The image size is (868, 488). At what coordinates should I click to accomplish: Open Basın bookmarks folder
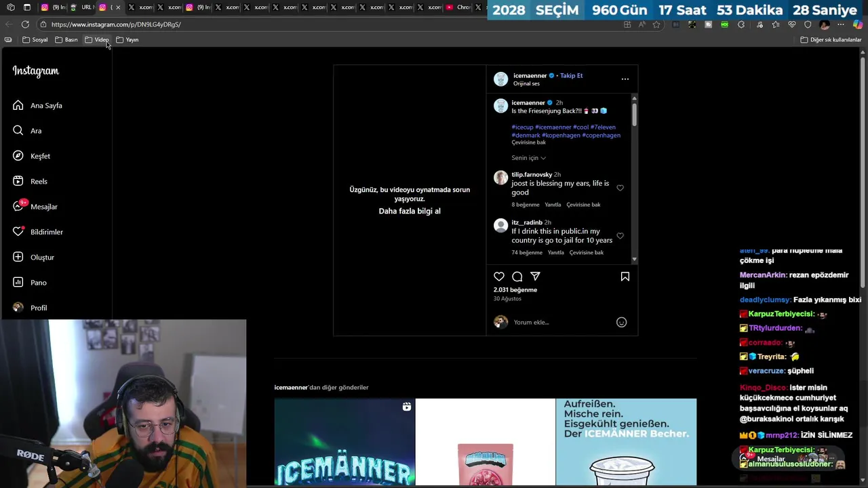[x=66, y=40]
